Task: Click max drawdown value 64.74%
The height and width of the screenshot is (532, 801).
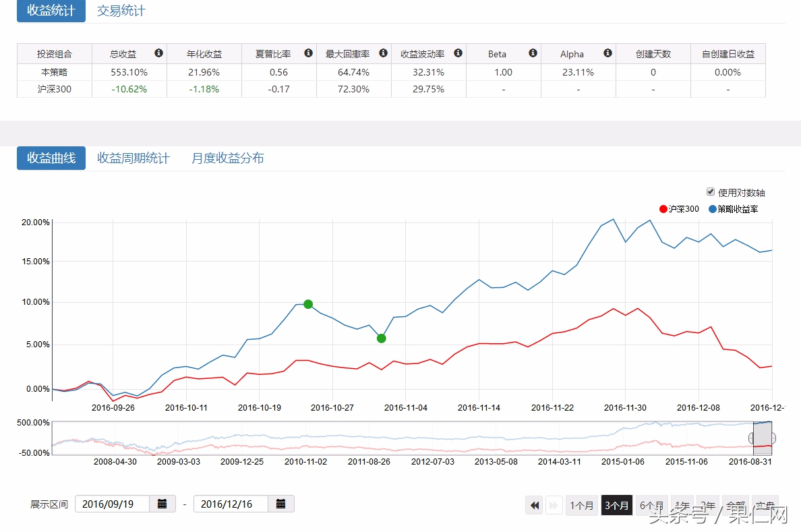Action: tap(353, 72)
